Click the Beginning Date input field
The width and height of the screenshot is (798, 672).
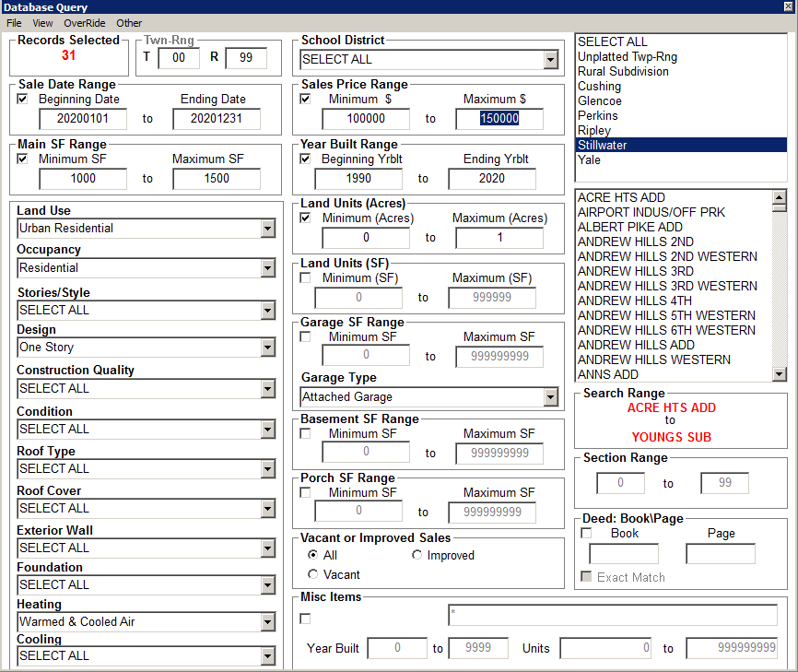click(x=83, y=119)
